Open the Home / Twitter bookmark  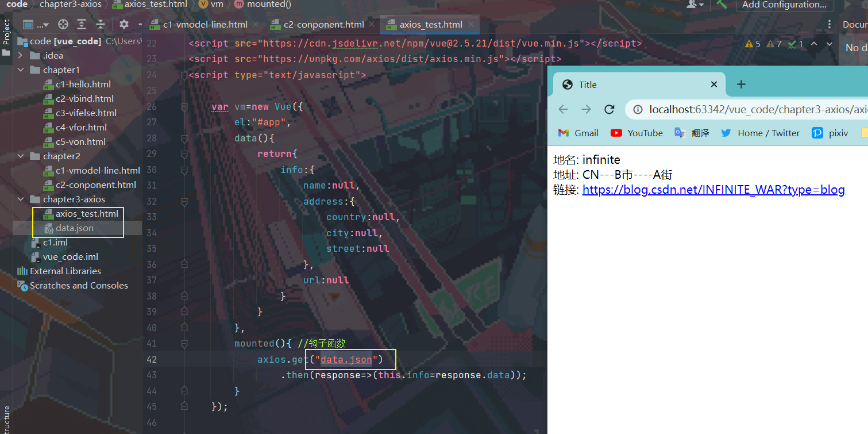coord(760,133)
